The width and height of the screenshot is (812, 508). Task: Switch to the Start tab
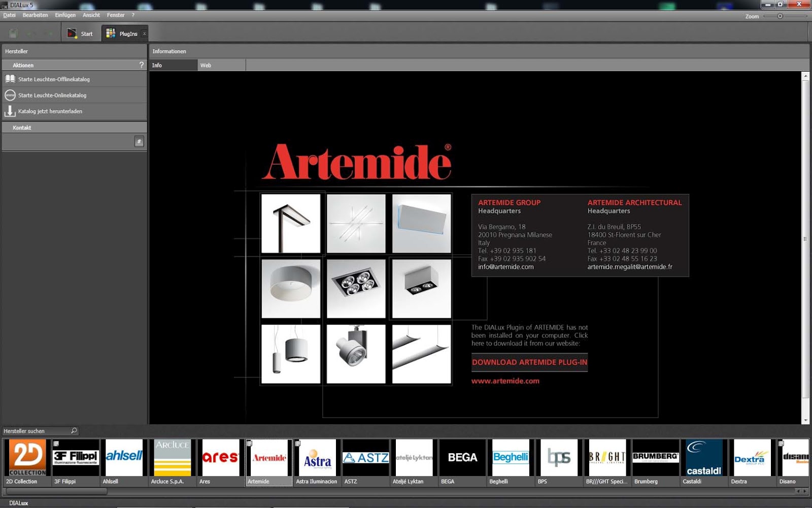[81, 34]
